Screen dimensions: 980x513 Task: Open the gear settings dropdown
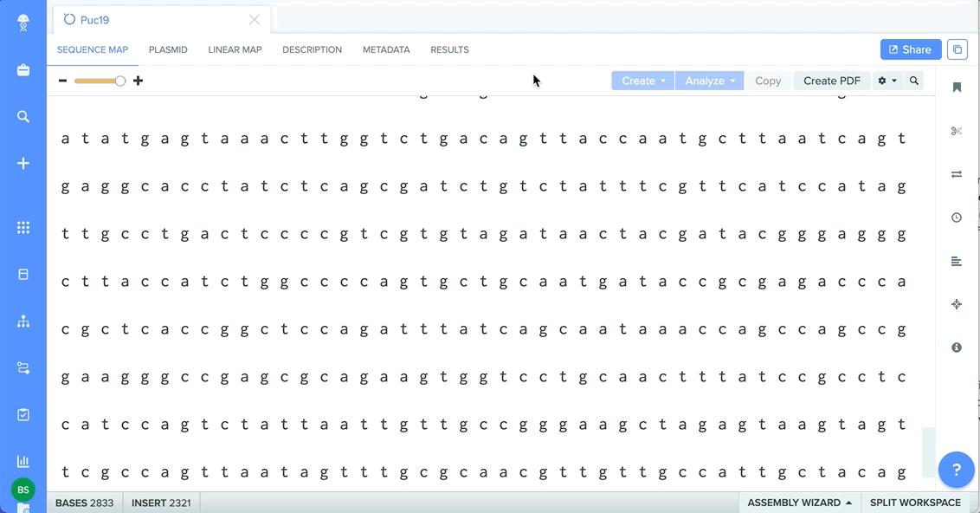887,81
